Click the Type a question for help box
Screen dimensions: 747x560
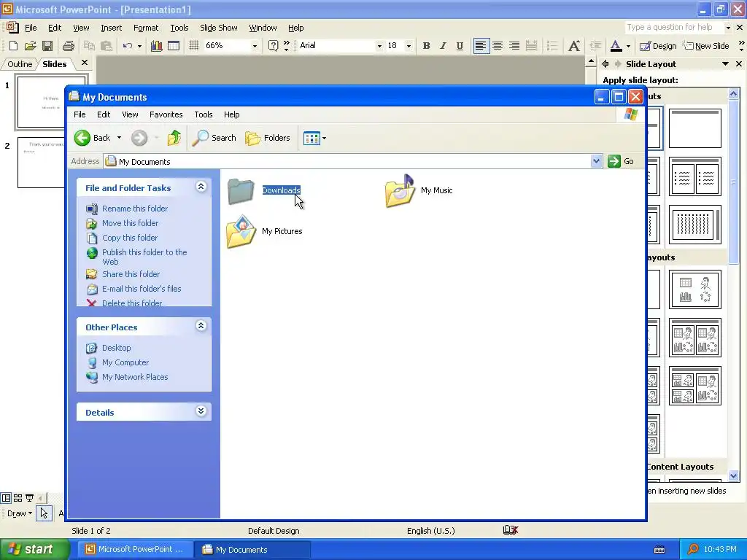pyautogui.click(x=675, y=28)
